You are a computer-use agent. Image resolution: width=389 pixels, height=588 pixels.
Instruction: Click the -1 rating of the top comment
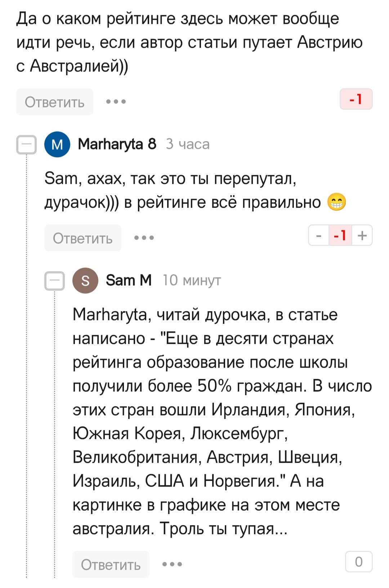356,99
